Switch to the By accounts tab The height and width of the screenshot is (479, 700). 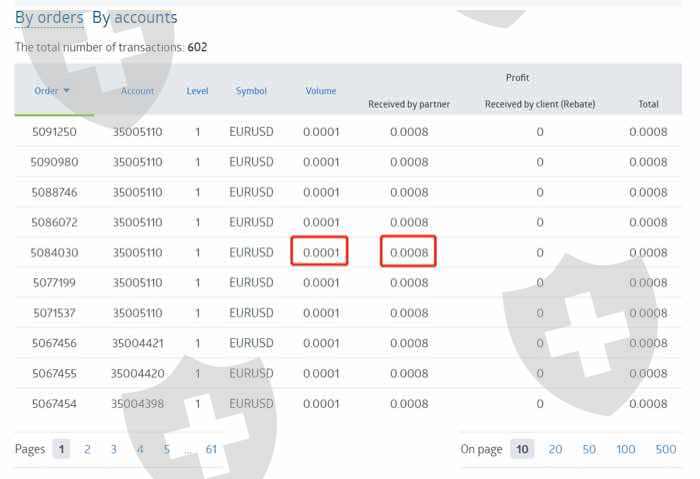pyautogui.click(x=134, y=17)
